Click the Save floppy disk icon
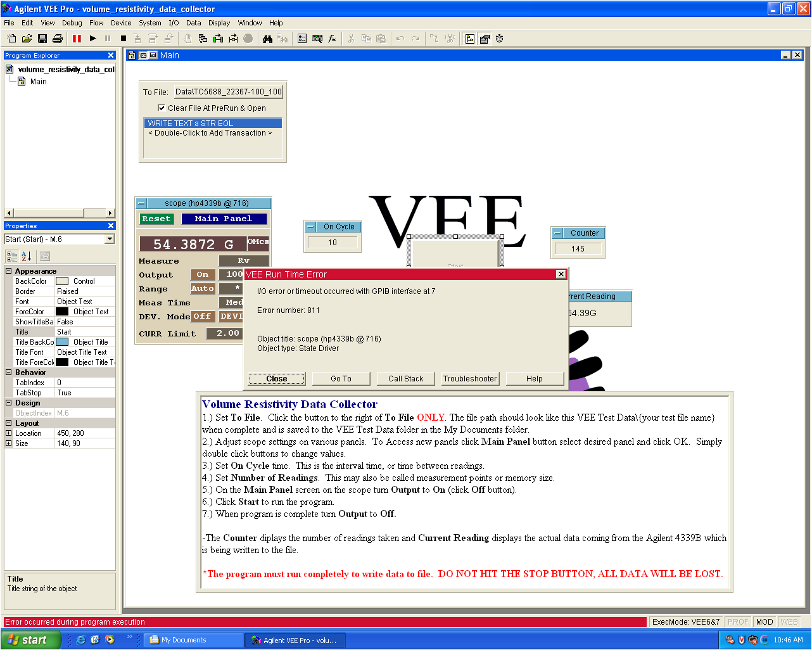The image size is (812, 650). pos(42,39)
